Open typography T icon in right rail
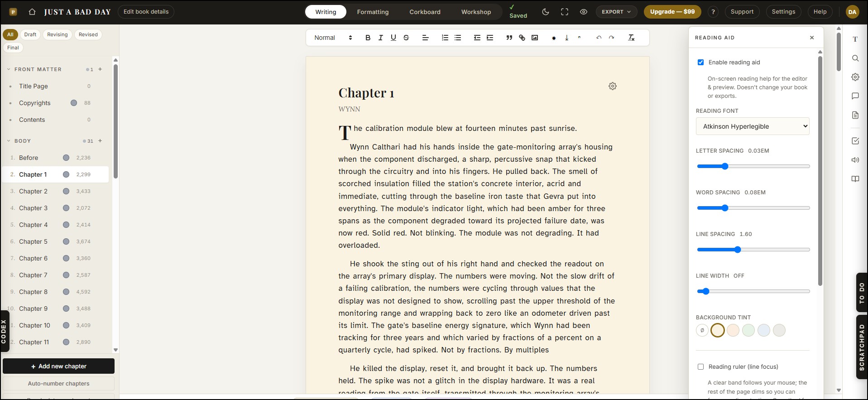868x400 pixels. 855,39
